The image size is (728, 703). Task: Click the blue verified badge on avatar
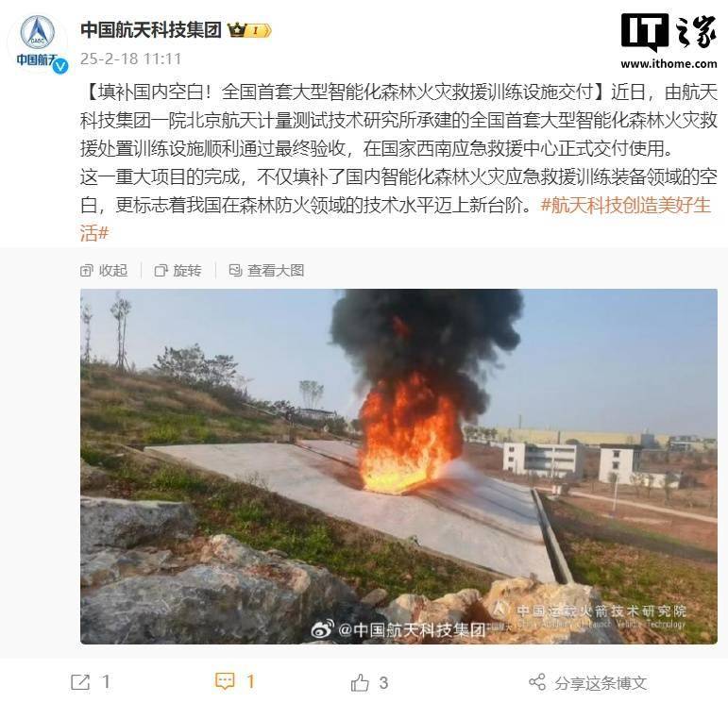pos(60,66)
